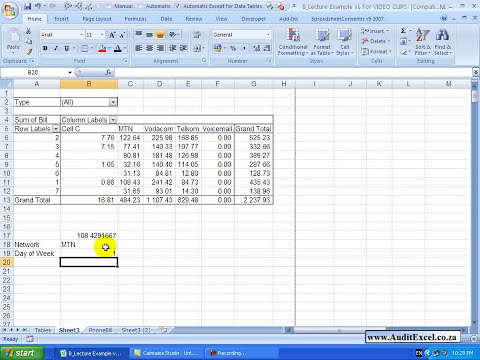The height and width of the screenshot is (360, 480).
Task: Toggle Wrap Text
Action: pyautogui.click(x=197, y=34)
